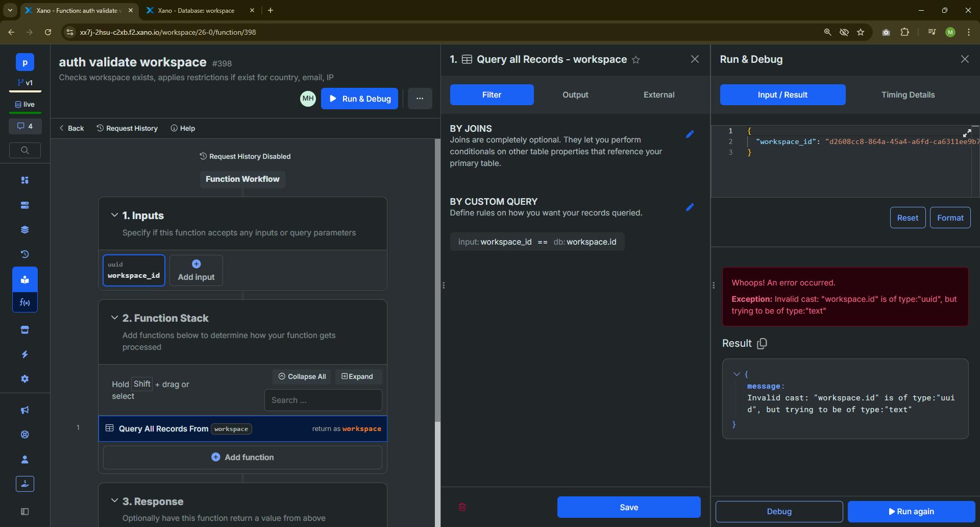Collapse the Result JSON object chevron
980x527 pixels.
point(737,374)
